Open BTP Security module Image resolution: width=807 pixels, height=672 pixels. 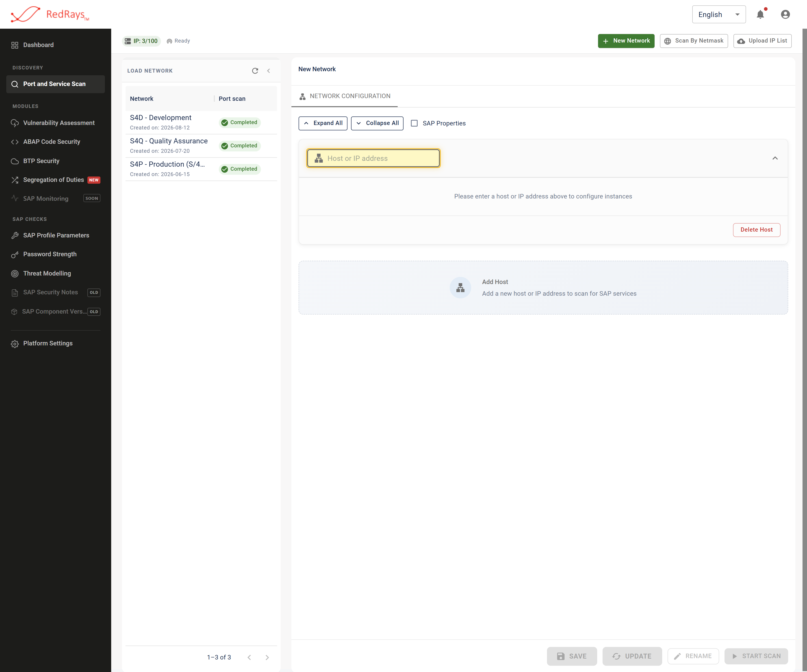(x=55, y=161)
